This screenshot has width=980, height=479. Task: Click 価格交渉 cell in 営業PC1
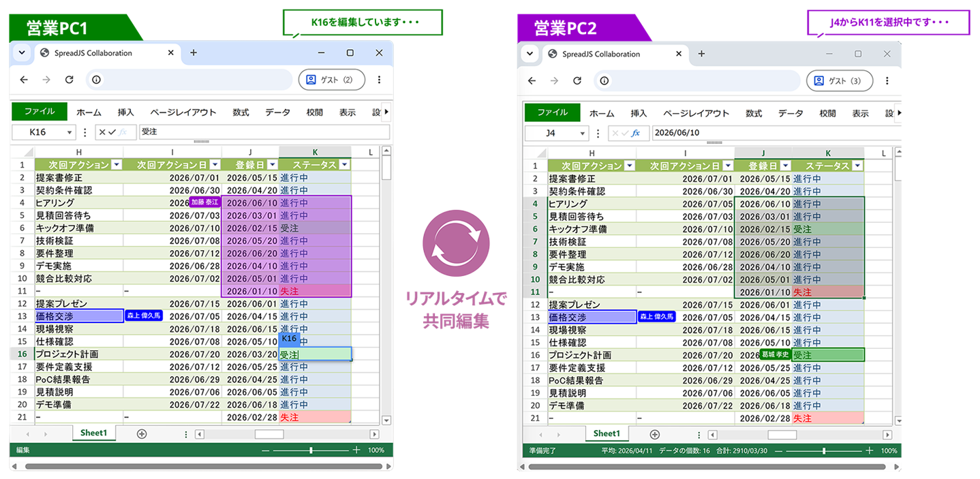pyautogui.click(x=79, y=316)
